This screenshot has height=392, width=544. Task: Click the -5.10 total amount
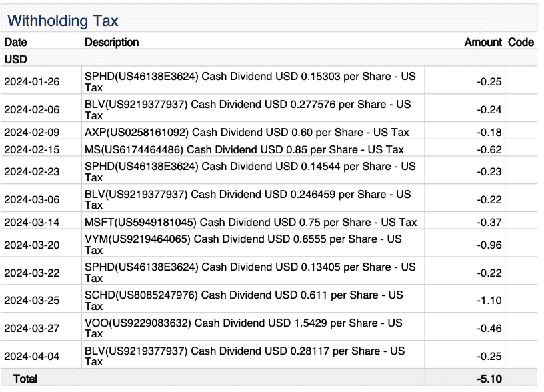(489, 379)
